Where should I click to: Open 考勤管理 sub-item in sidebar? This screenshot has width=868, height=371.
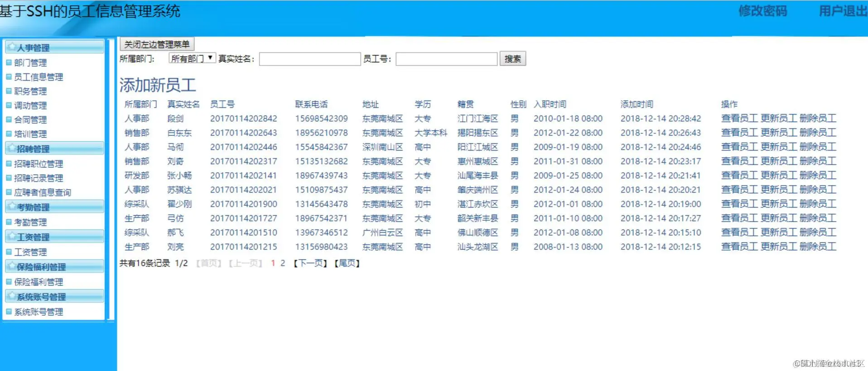point(30,222)
